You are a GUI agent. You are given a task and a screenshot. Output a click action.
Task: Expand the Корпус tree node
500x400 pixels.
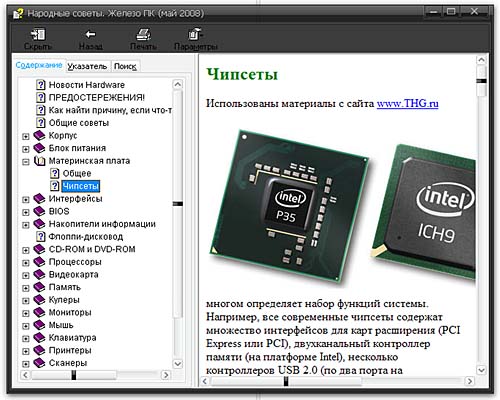25,136
